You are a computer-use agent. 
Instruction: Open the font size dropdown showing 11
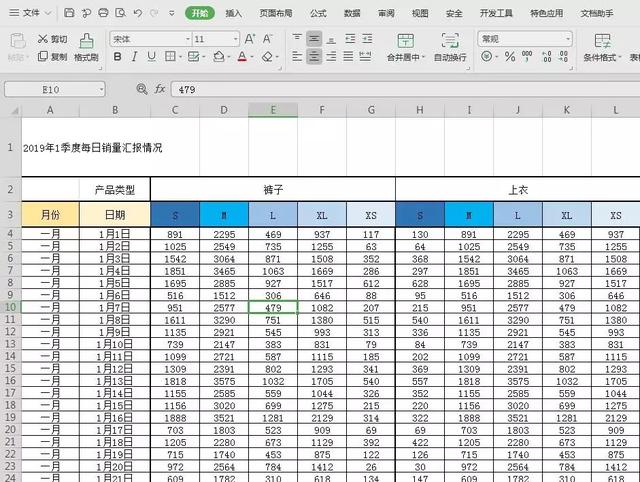236,39
